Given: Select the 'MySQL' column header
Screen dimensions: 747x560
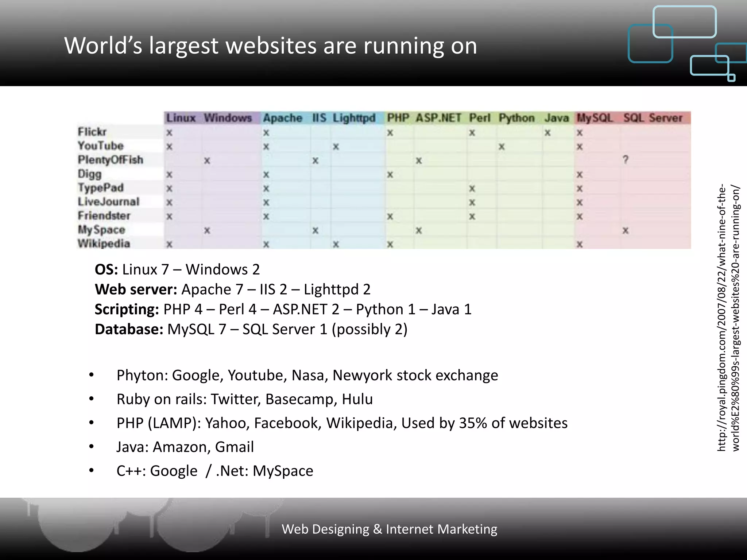Looking at the screenshot, I should coord(595,118).
